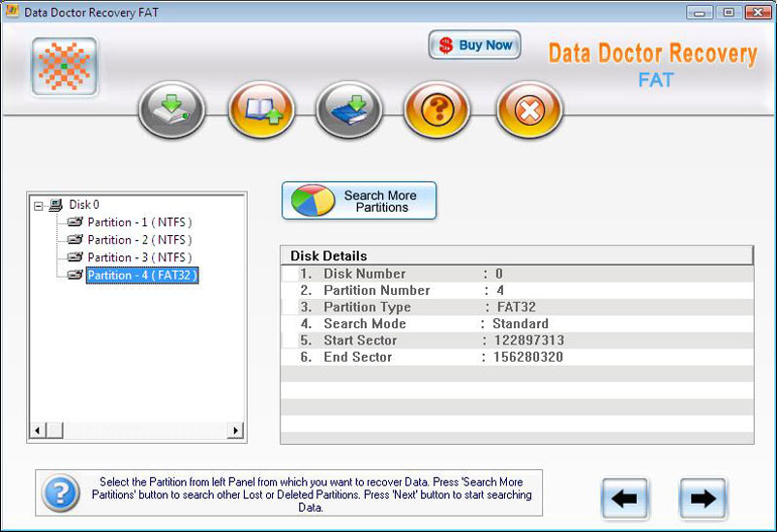
Task: Close the Data Doctor Recovery window
Action: [x=759, y=13]
